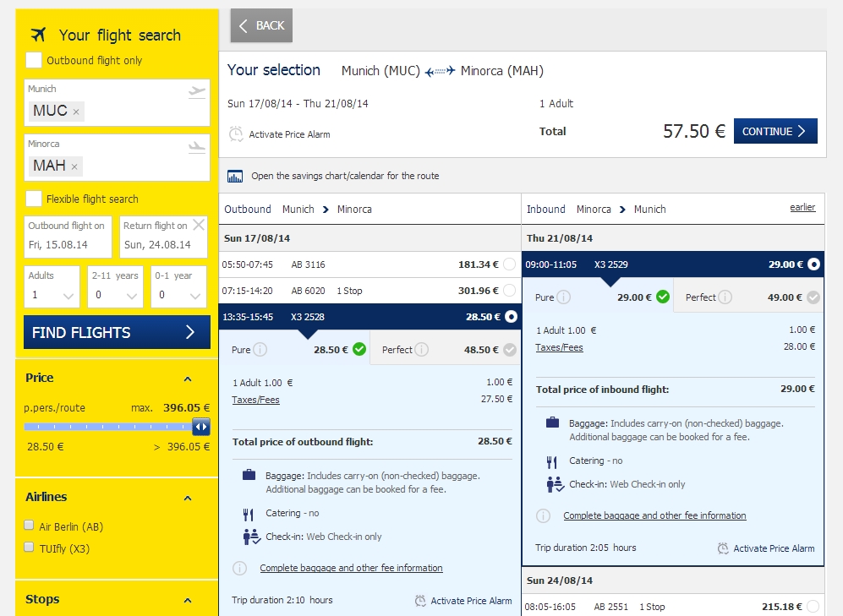The image size is (843, 616).
Task: Click the max price slider handle
Action: 201,427
